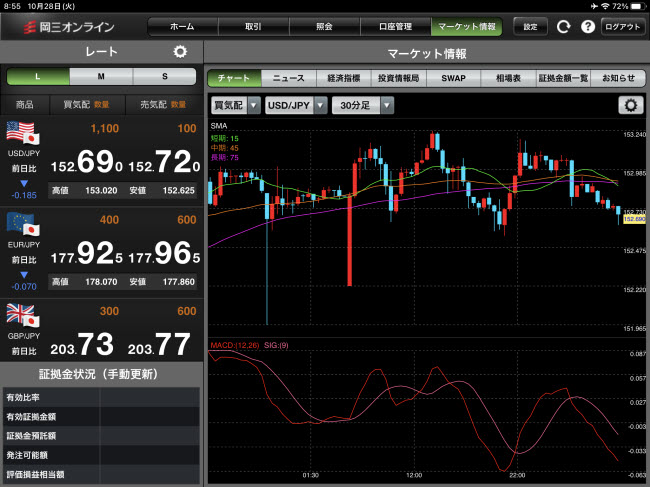Select rate size M

[x=101, y=77]
